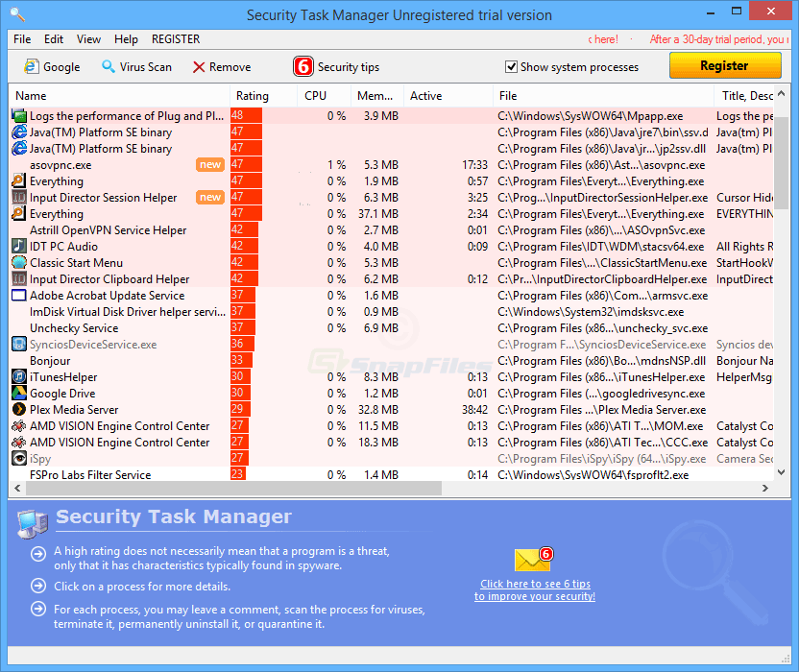Click the 38:42 active time value
This screenshot has width=799, height=672.
coord(475,410)
